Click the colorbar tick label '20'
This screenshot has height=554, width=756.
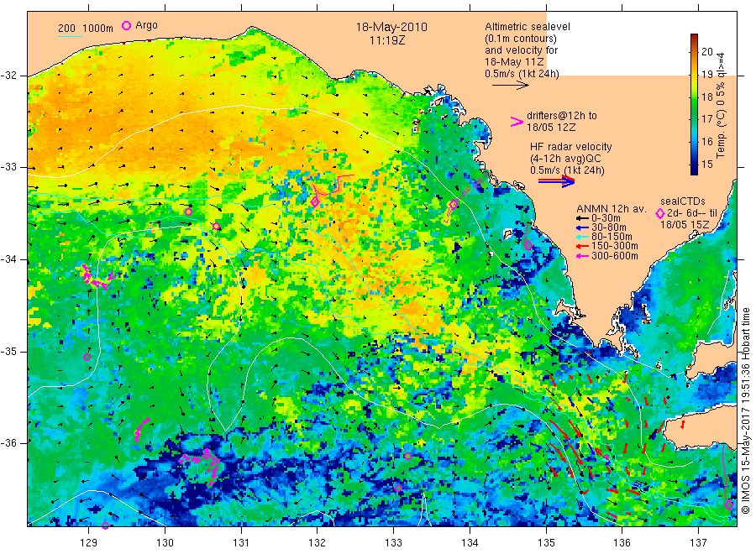(x=706, y=51)
